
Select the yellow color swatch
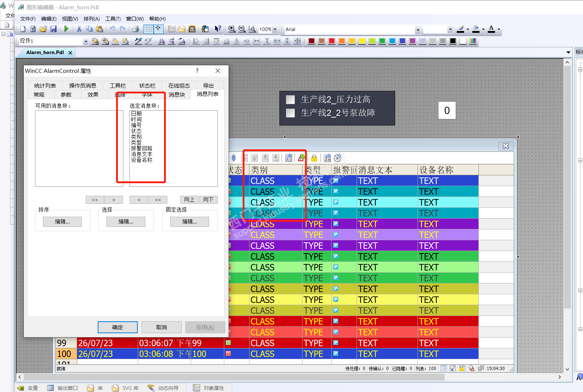click(362, 41)
